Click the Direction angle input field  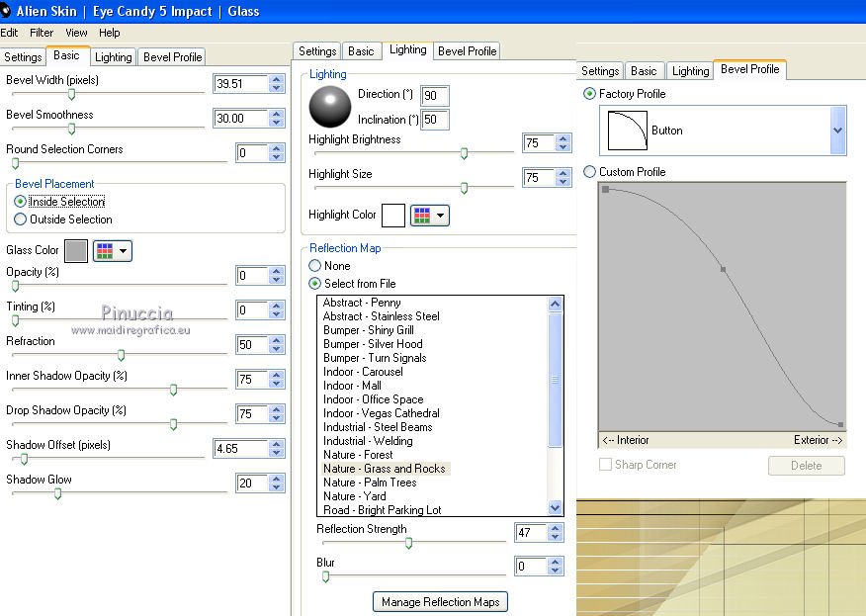coord(434,96)
